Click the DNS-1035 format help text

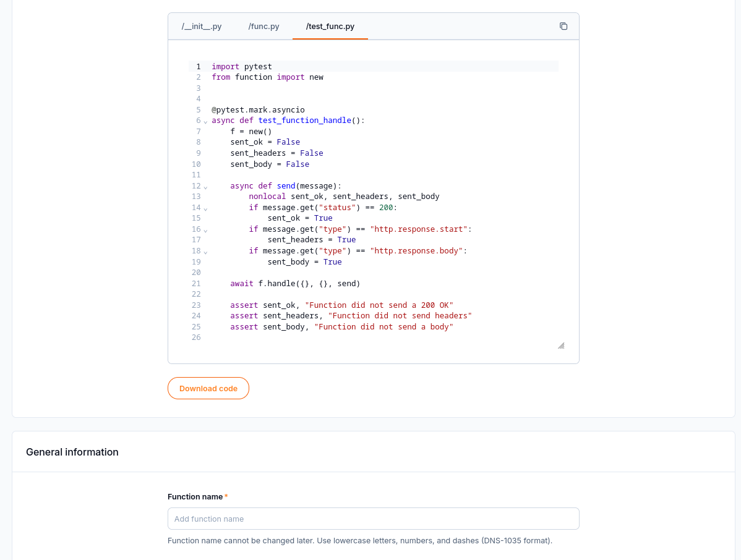pyautogui.click(x=360, y=541)
